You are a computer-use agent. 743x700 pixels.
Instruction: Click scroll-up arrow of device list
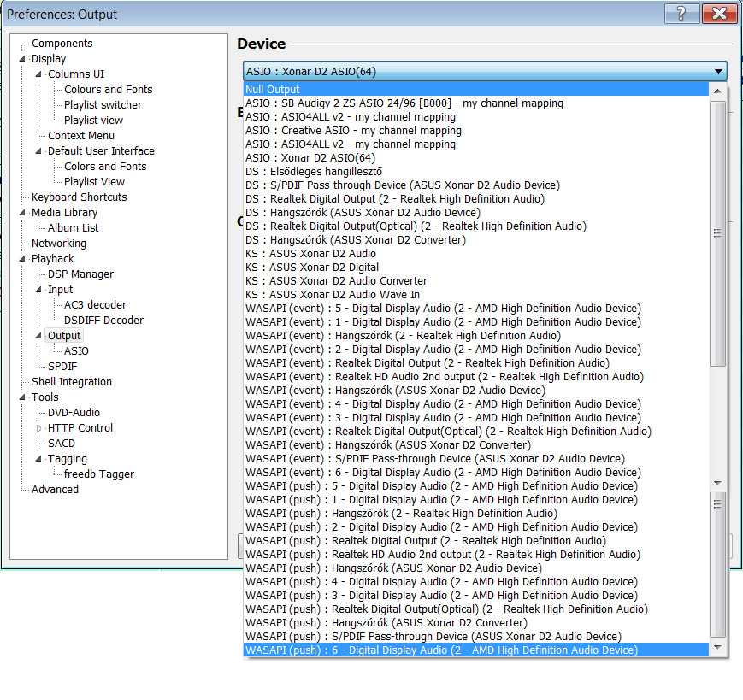coord(717,91)
